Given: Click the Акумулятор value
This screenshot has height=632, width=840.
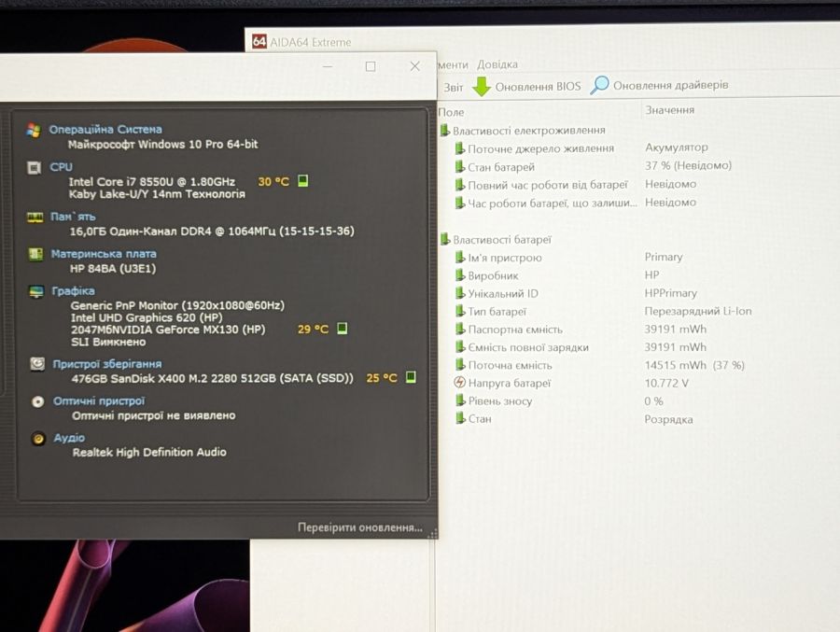Looking at the screenshot, I should tap(677, 147).
